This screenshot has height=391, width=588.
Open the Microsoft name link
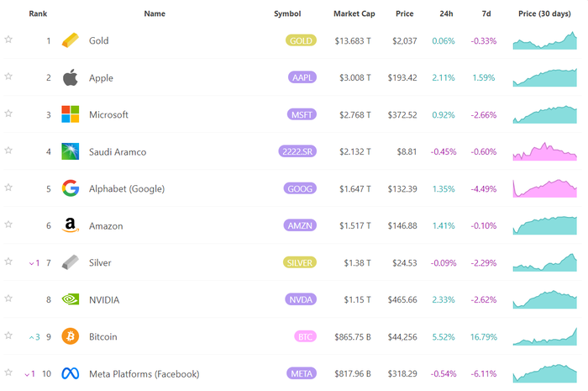108,114
